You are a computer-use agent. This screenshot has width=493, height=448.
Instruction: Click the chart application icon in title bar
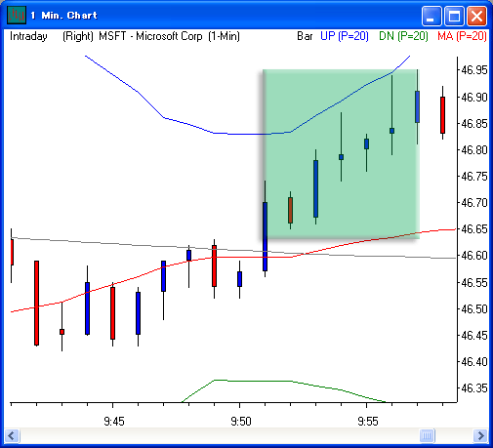[16, 15]
